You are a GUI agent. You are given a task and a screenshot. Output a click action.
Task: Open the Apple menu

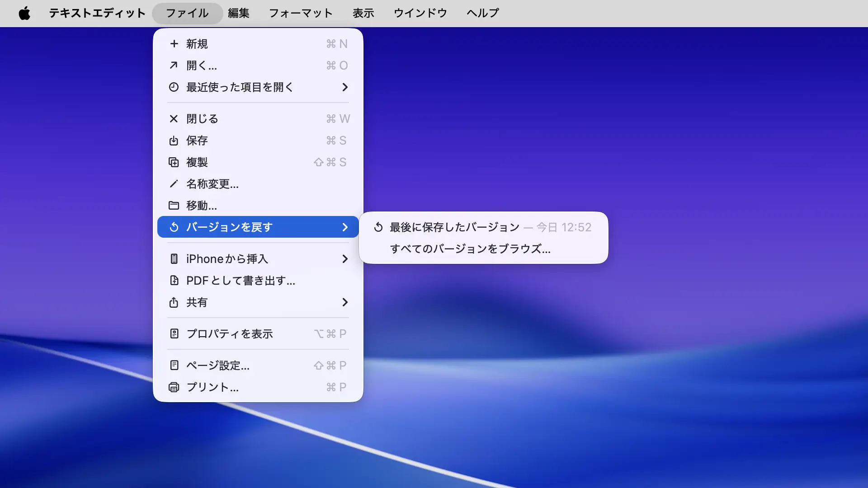(x=24, y=13)
